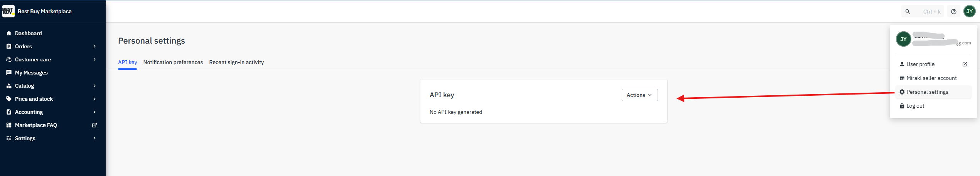Open My Messages from sidebar

point(31,73)
